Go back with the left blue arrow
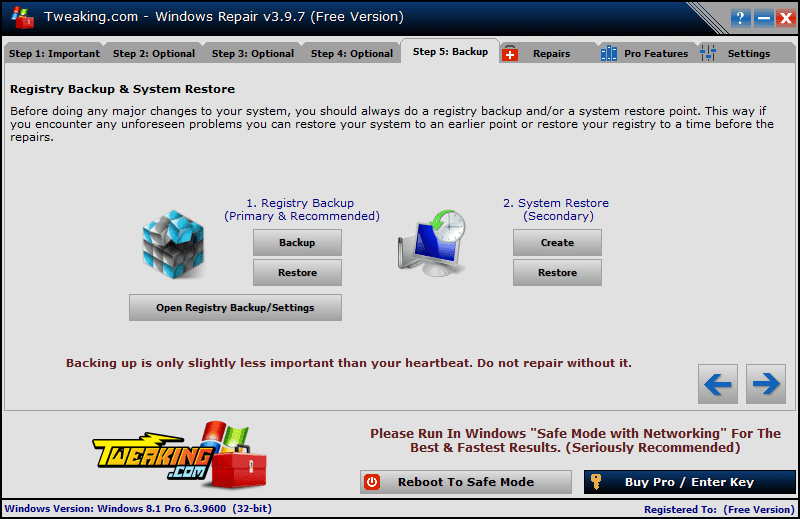Image resolution: width=800 pixels, height=519 pixels. pos(717,384)
